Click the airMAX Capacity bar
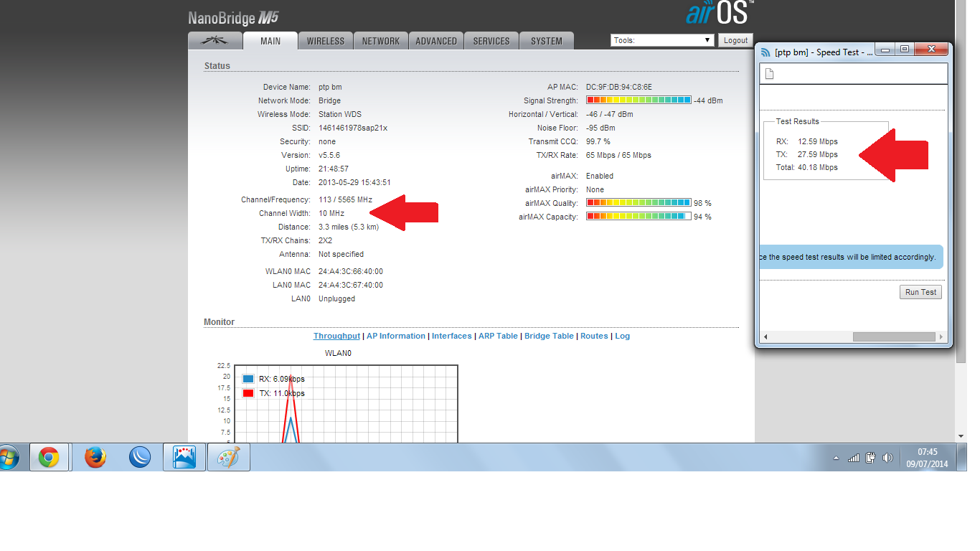The width and height of the screenshot is (980, 551). pos(639,217)
